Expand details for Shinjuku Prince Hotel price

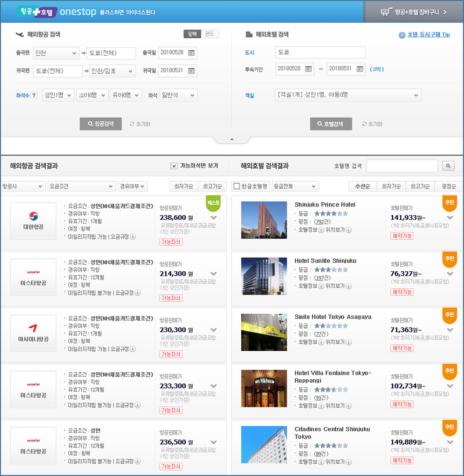click(450, 217)
